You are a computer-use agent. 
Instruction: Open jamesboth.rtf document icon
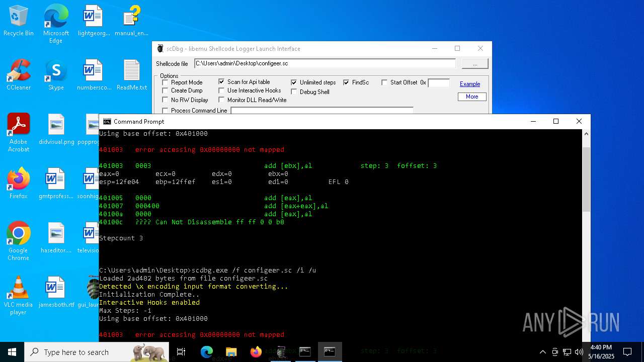pos(56,292)
